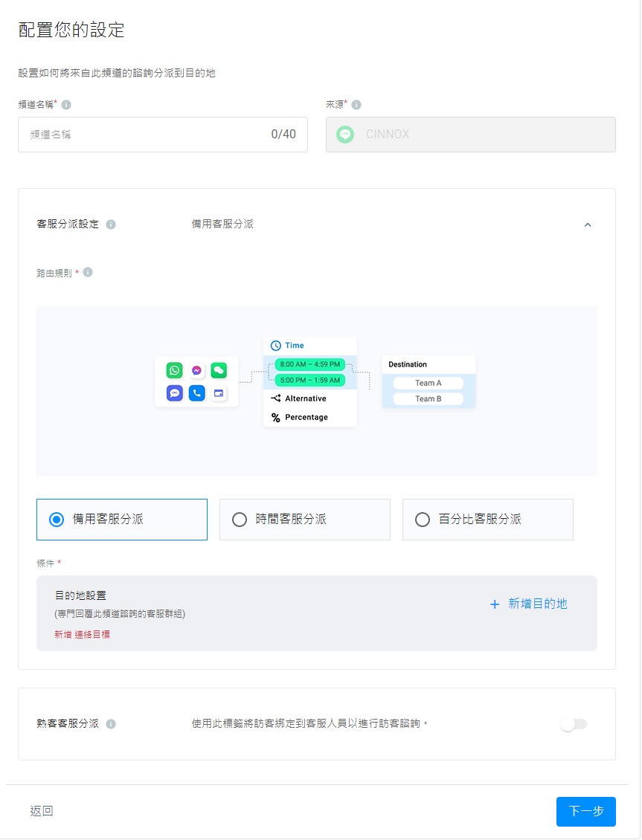Viewport: 642px width, 840px height.
Task: Click the clock Time icon in diagram
Action: point(276,346)
